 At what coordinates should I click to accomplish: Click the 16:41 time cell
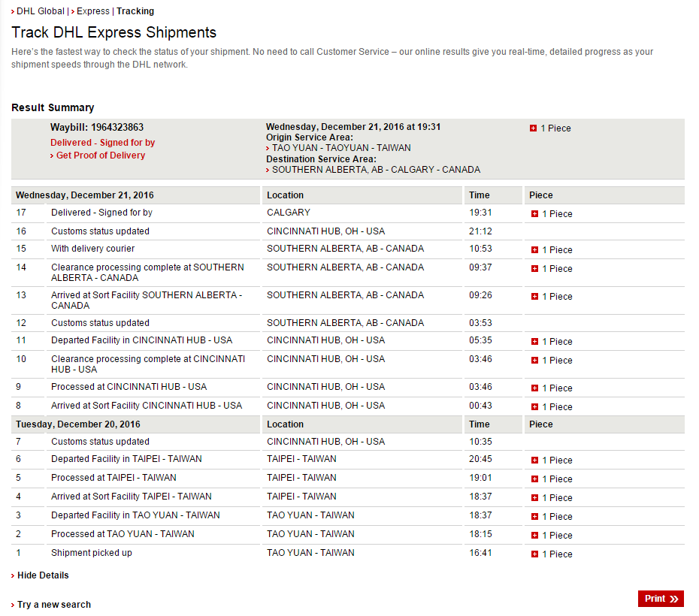(480, 553)
